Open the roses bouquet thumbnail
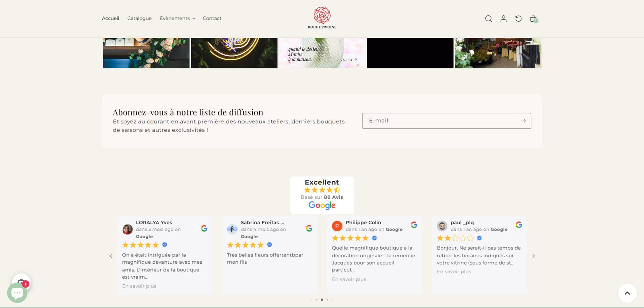Screen dimensions: 644x308 [x=146, y=53]
